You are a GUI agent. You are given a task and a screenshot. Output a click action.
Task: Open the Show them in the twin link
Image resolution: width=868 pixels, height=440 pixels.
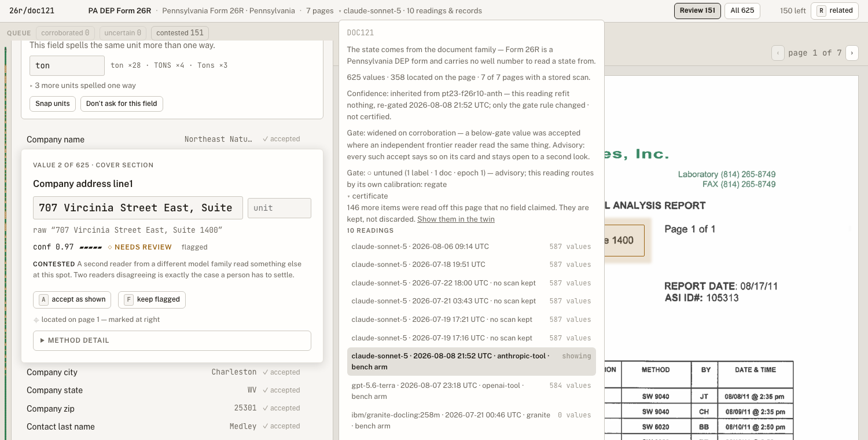[455, 219]
